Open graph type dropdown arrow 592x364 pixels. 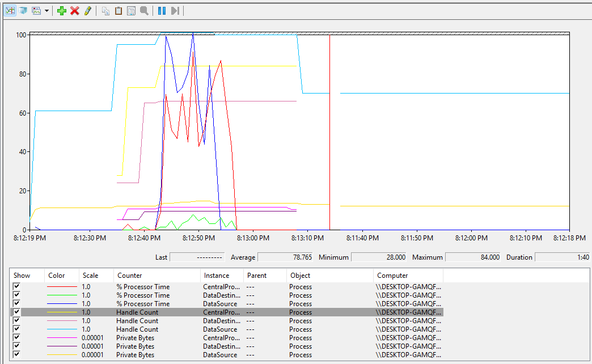(47, 11)
